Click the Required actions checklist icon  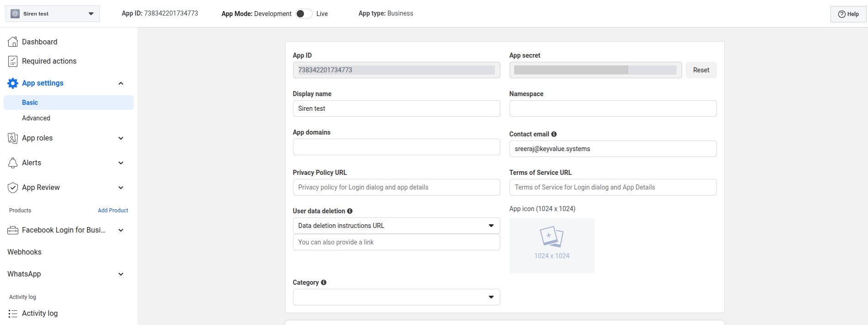[13, 61]
